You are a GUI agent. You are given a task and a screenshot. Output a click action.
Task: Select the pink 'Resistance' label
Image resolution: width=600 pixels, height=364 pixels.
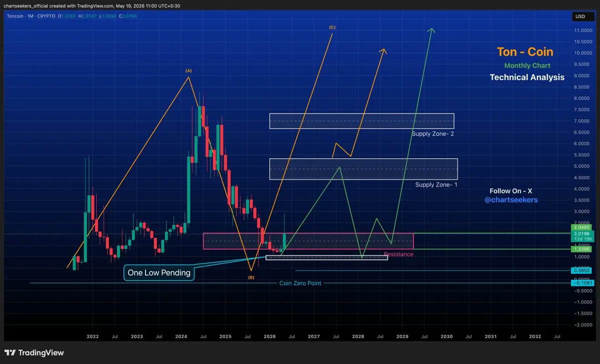398,254
